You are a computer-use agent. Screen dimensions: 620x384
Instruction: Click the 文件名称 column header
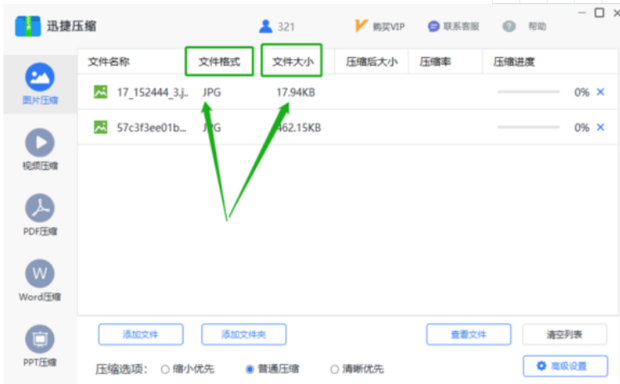pos(109,62)
